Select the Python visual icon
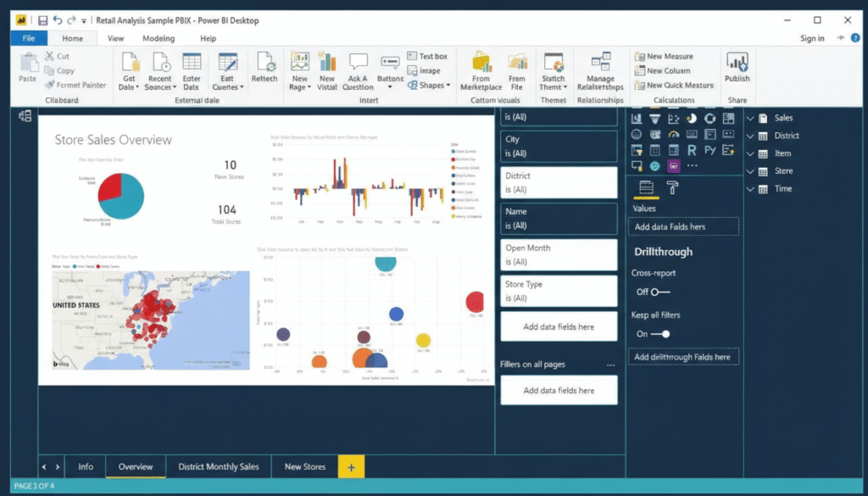Screen dimensions: 868x496 click(x=709, y=150)
